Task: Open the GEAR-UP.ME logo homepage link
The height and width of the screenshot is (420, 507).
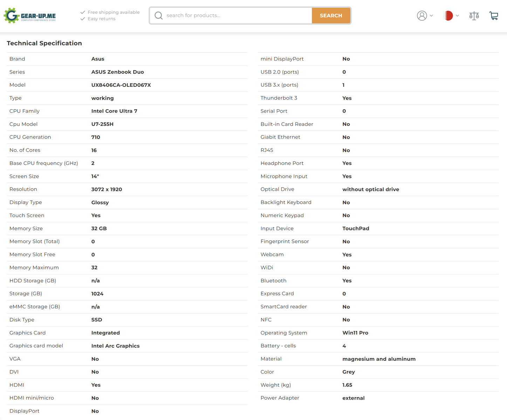Action: coord(30,16)
